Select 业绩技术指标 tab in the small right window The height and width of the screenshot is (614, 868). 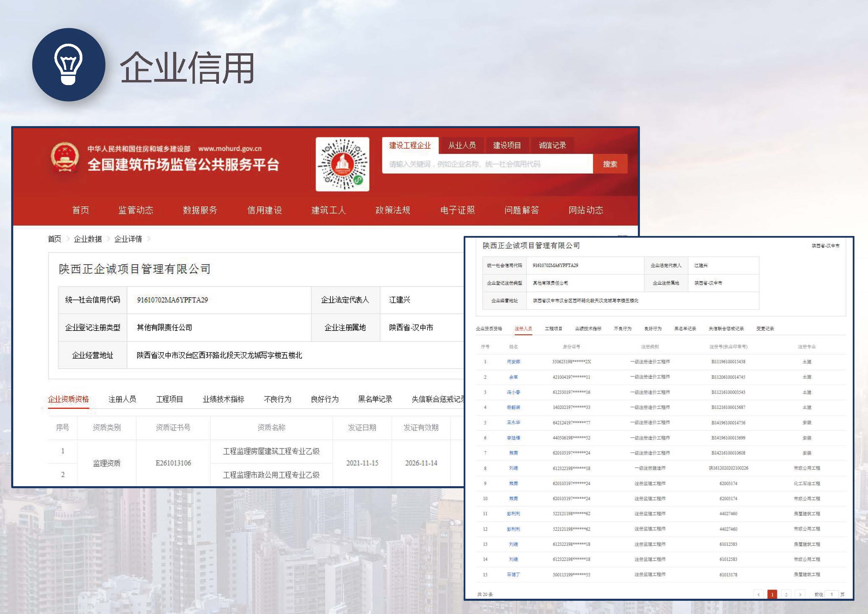click(588, 328)
